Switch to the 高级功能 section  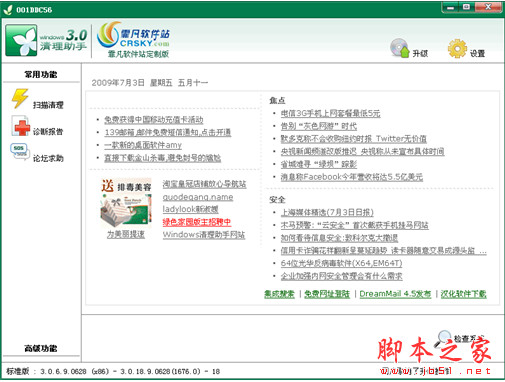41,348
